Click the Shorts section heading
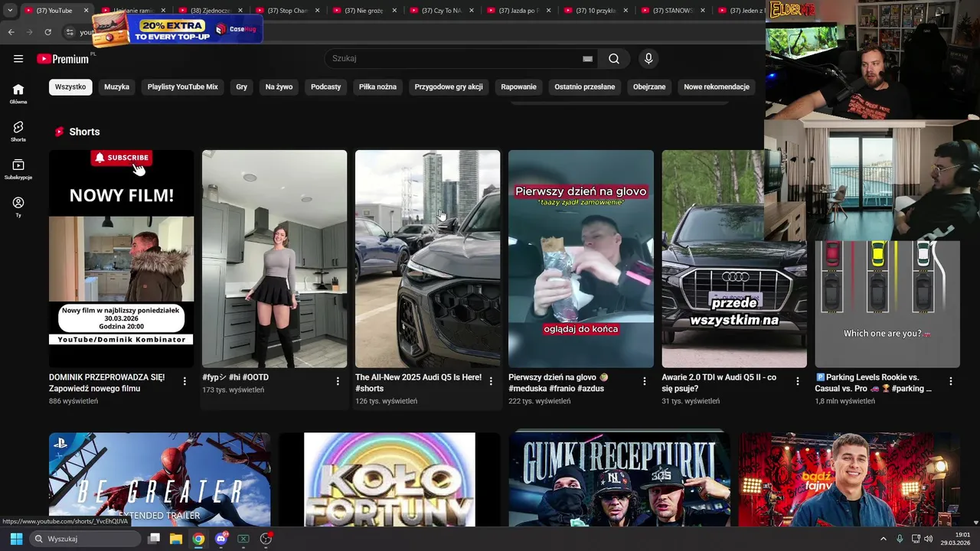The image size is (980, 551). click(x=84, y=132)
